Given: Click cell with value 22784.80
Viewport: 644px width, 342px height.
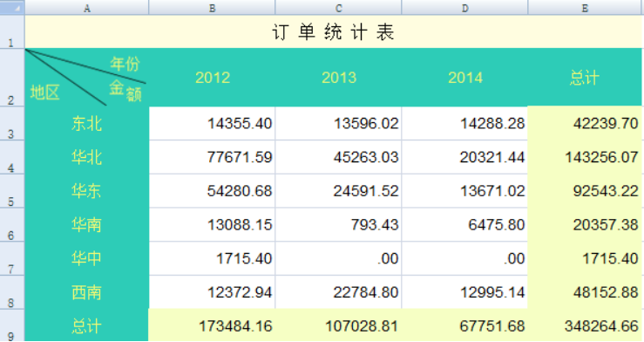Looking at the screenshot, I should coord(338,292).
